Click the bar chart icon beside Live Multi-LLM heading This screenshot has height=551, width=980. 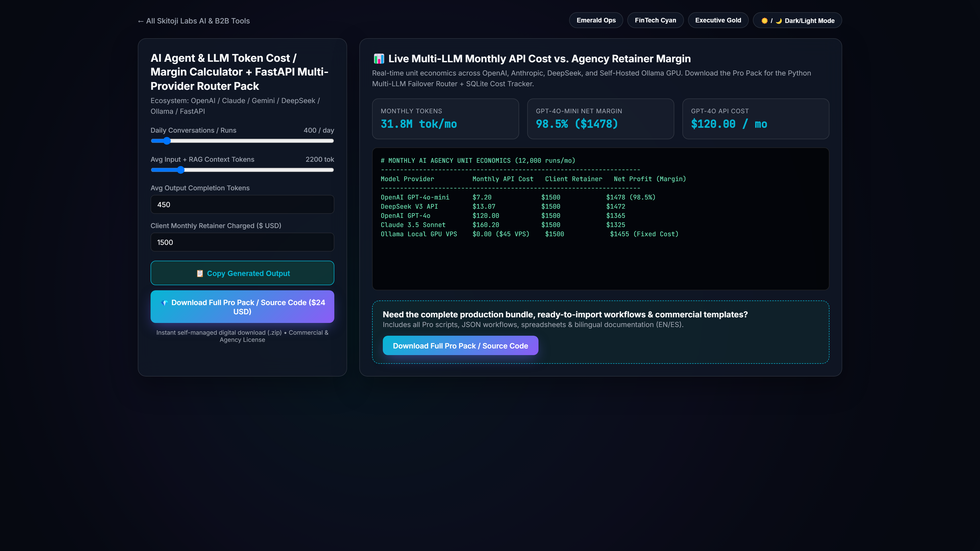[379, 59]
